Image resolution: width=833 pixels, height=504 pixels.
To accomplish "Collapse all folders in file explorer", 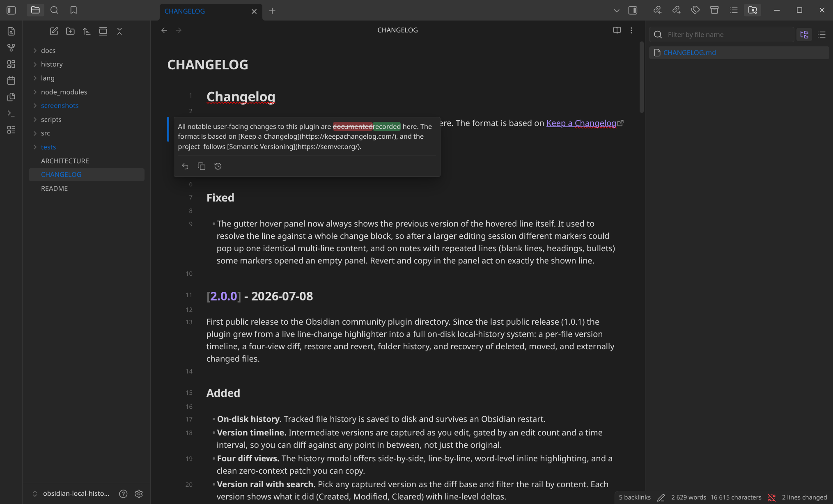I will 119,31.
